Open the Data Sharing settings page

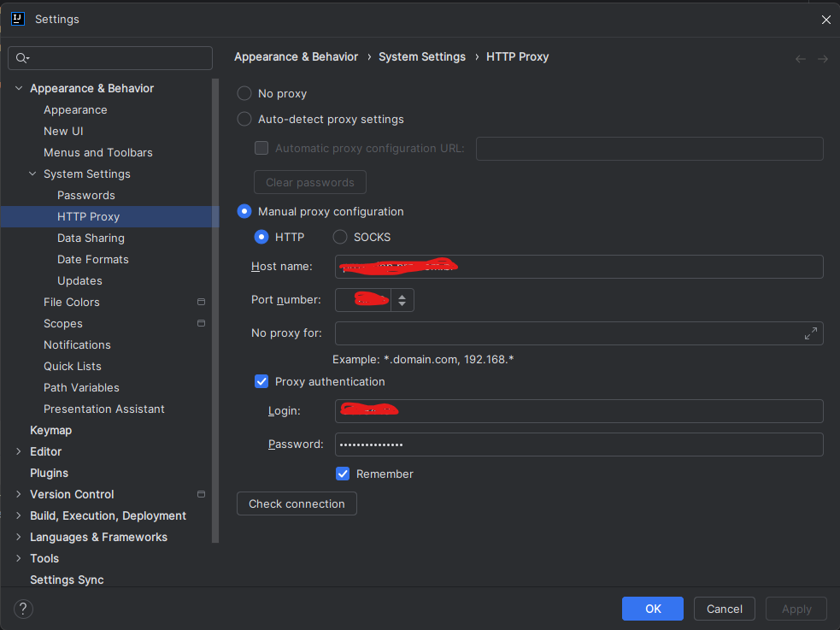click(x=91, y=238)
